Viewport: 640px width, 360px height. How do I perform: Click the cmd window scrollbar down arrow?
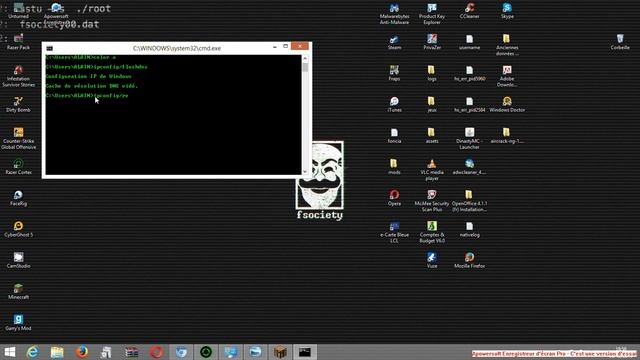(x=305, y=172)
